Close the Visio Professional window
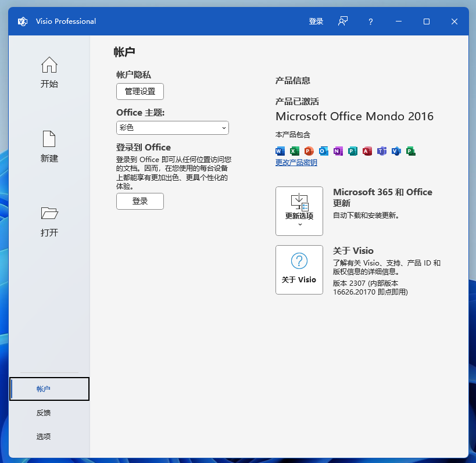The width and height of the screenshot is (476, 463). click(x=454, y=21)
